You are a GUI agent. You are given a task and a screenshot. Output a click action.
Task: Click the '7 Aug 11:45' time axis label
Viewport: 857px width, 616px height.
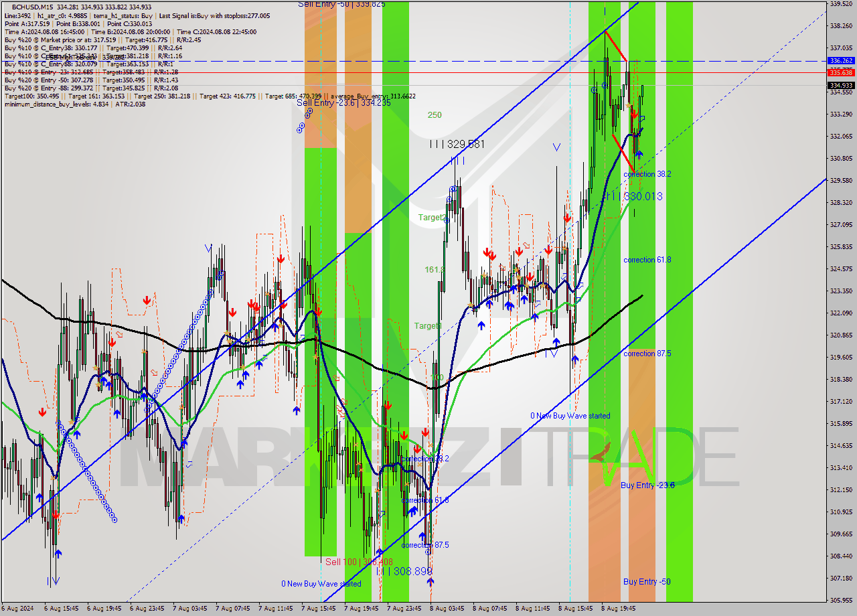[x=277, y=609]
